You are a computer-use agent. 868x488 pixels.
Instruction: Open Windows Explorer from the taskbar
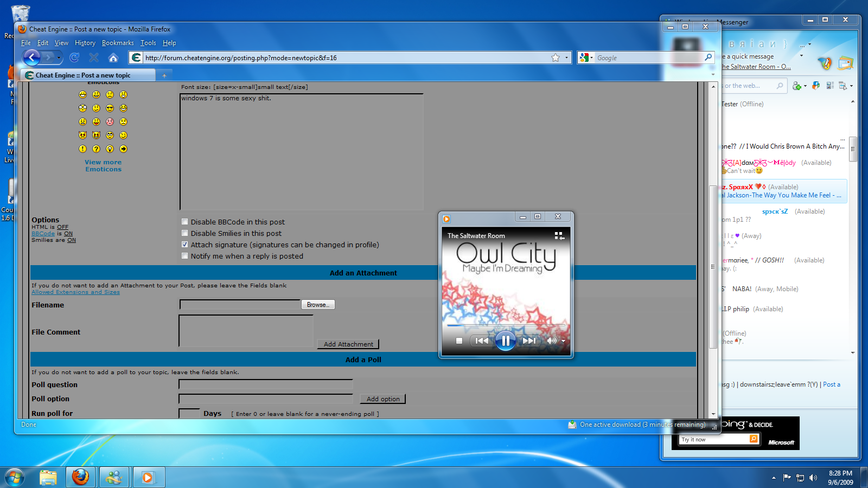pyautogui.click(x=48, y=477)
